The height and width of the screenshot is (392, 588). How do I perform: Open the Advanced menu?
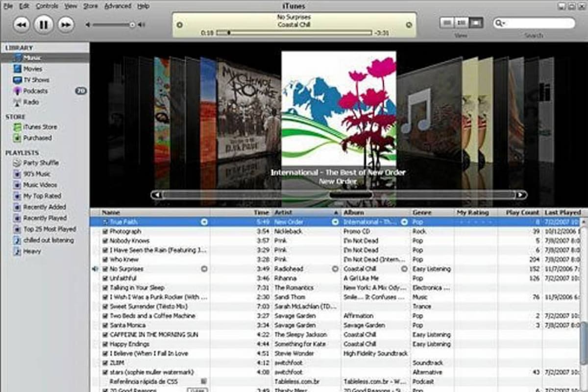click(118, 6)
